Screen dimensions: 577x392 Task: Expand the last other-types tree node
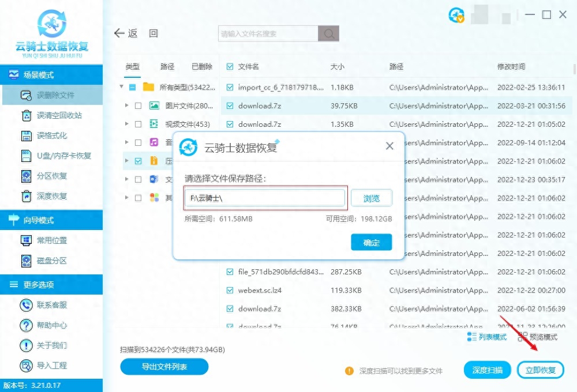126,198
